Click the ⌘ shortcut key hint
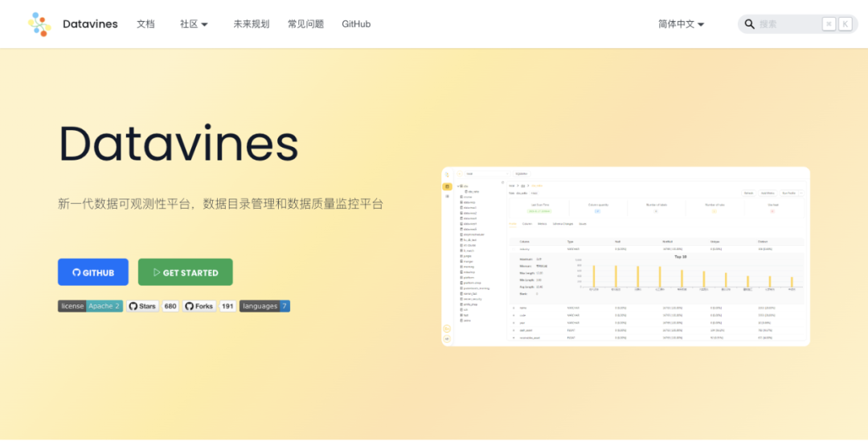Viewport: 868px width, 445px height. point(829,24)
